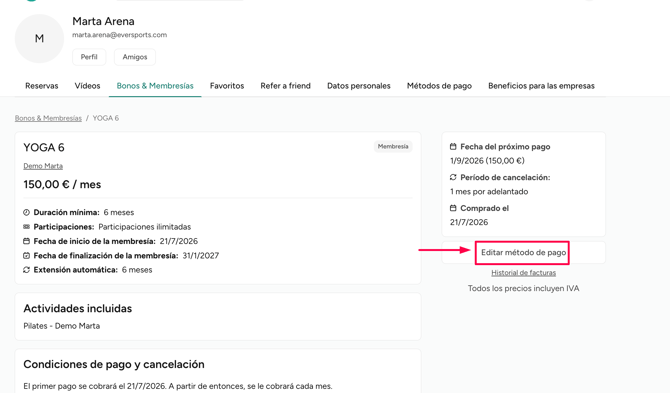The height and width of the screenshot is (393, 670).
Task: Click the ticket icon beside Participaciones
Action: [x=26, y=227]
